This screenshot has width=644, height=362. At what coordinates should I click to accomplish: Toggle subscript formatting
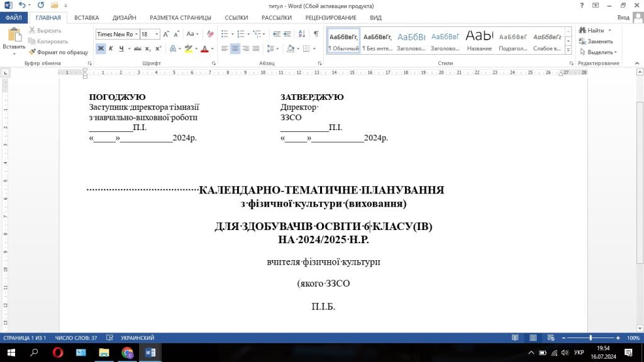pyautogui.click(x=147, y=48)
